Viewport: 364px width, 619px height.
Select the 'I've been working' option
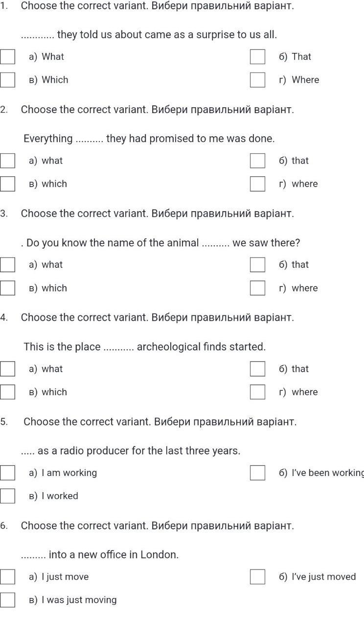click(x=257, y=473)
